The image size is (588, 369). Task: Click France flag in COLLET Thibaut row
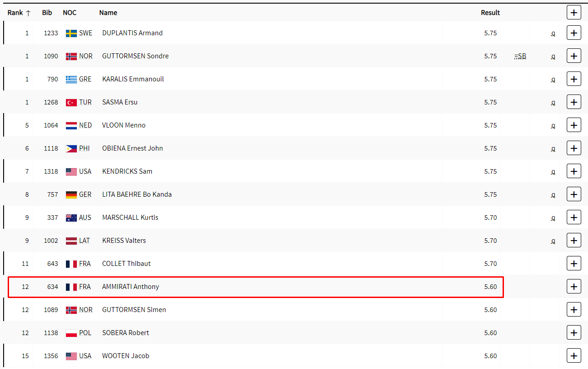71,264
